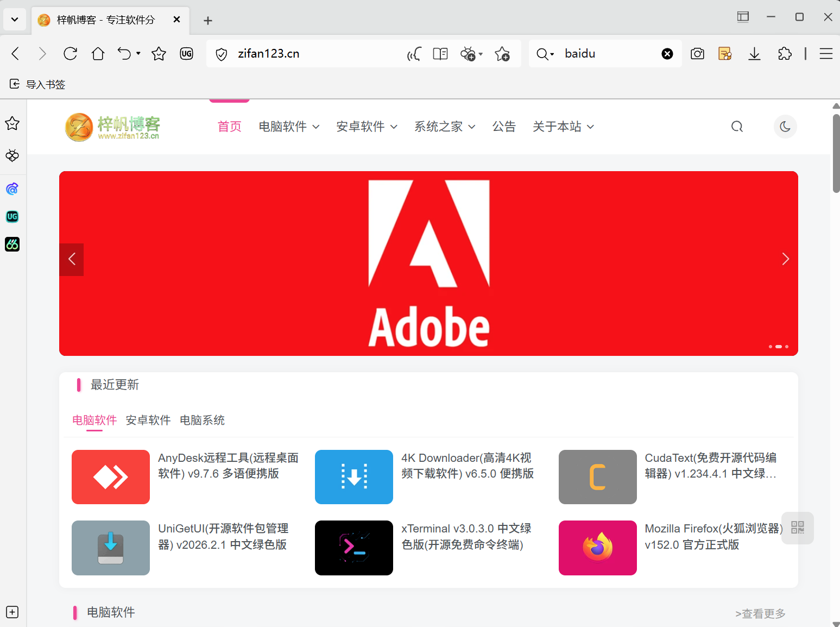Open the tab list dropdown arrow

click(15, 20)
